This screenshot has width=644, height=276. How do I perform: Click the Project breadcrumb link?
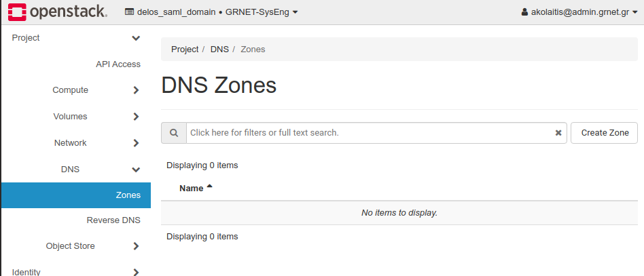185,50
